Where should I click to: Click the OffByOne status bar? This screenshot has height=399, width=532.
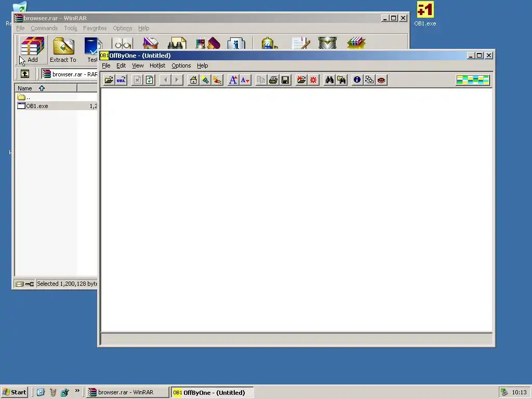tap(297, 339)
